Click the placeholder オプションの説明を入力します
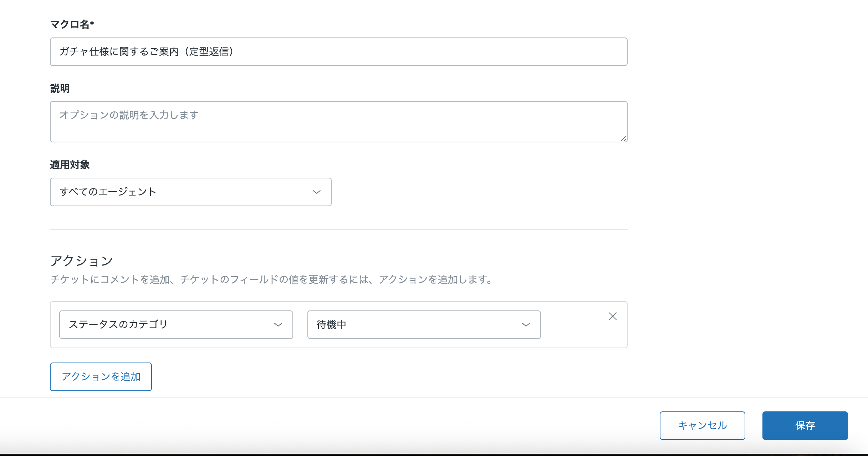Viewport: 868px width, 456px height. 129,115
